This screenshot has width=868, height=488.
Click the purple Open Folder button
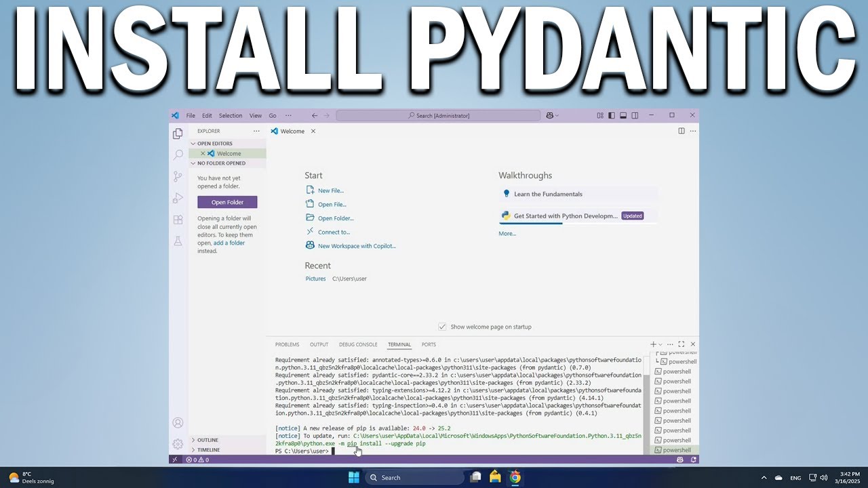click(227, 202)
